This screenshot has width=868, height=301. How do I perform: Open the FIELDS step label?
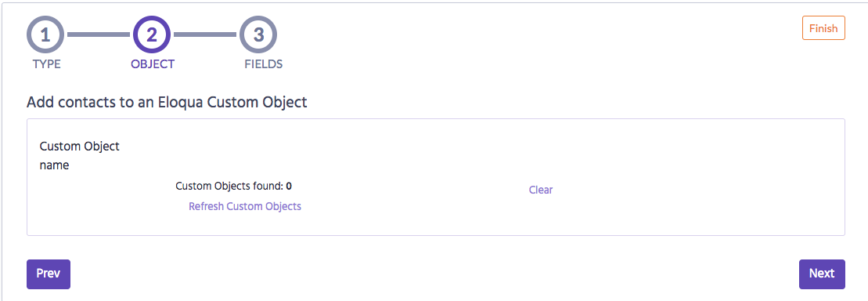pos(264,64)
